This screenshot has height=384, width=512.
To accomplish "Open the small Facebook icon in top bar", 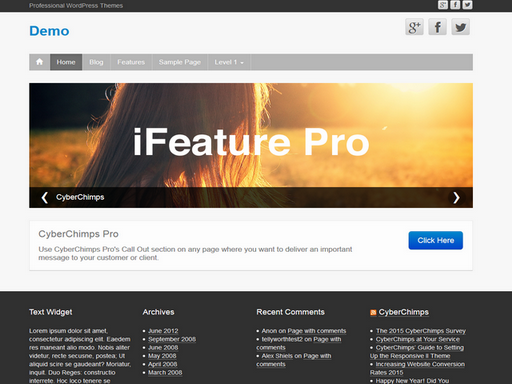I will [x=455, y=5].
